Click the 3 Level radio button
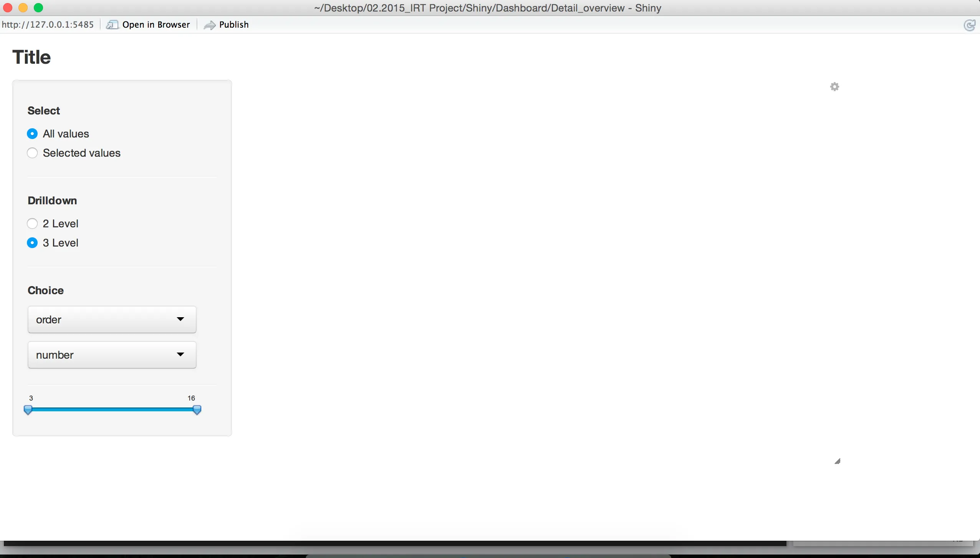The width and height of the screenshot is (980, 558). click(31, 242)
